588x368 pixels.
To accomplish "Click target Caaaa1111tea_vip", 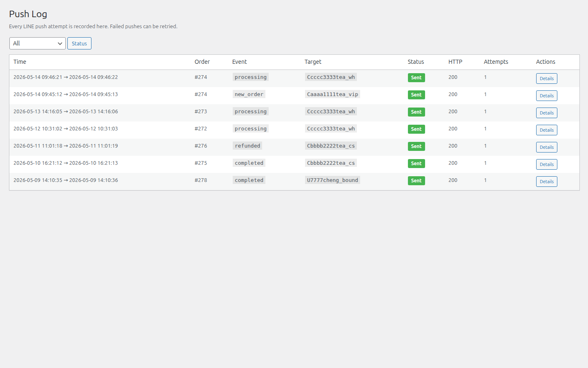I will [332, 94].
